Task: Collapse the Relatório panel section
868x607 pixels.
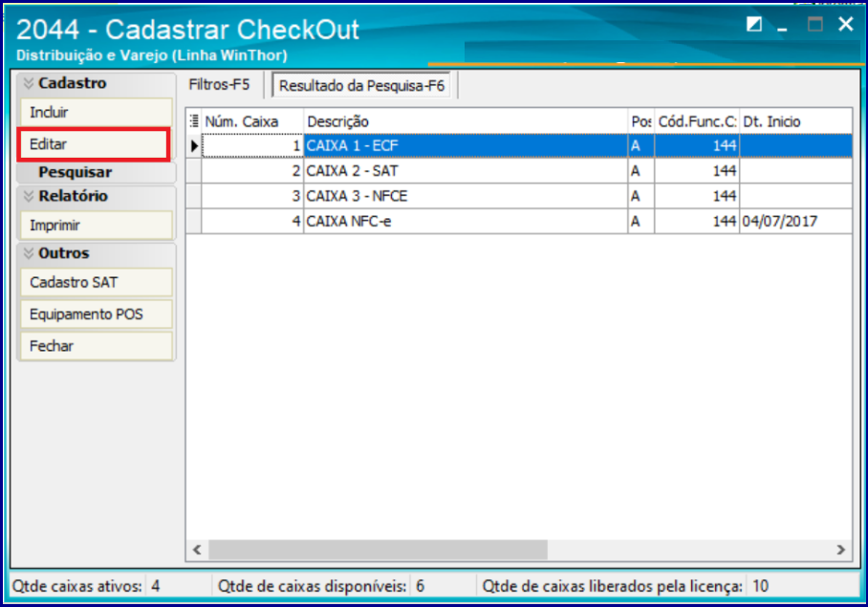Action: pos(29,197)
